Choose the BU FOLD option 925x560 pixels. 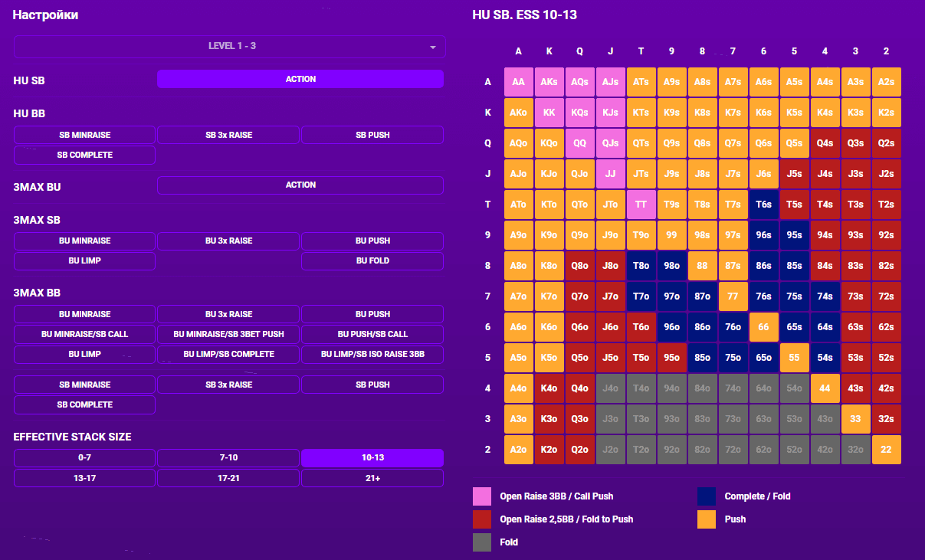372,261
